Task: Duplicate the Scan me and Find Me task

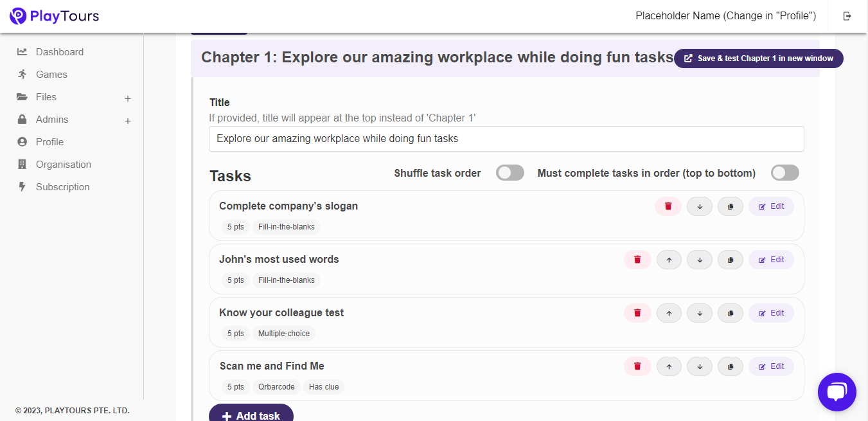Action: (x=731, y=366)
